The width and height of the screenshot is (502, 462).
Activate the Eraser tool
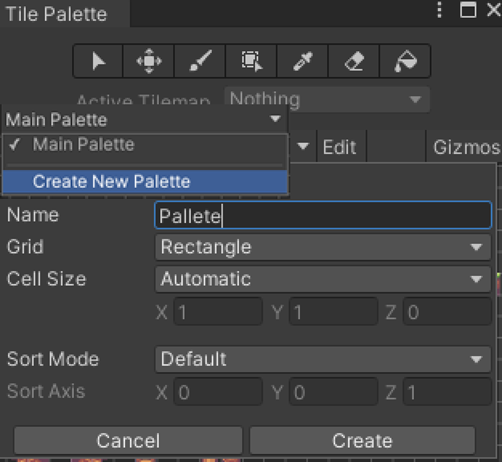point(354,61)
